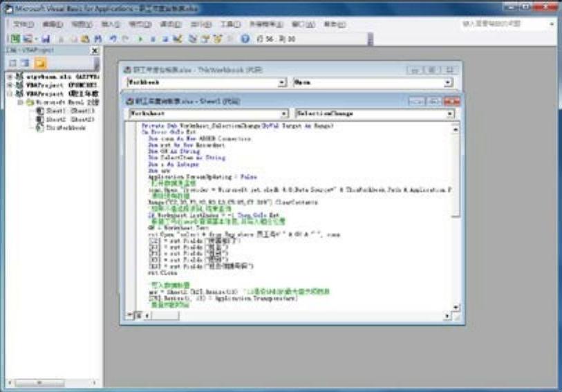The image size is (562, 392).
Task: Click the Run Sub green play icon
Action: pos(140,39)
